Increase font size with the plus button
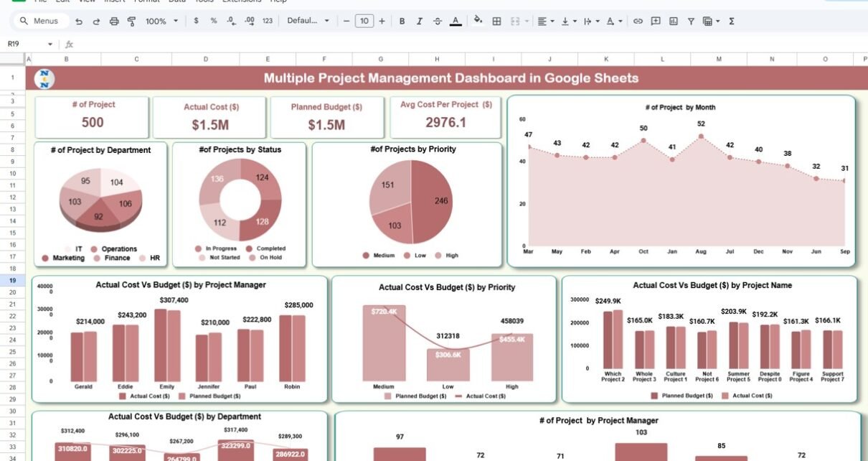 pos(382,22)
